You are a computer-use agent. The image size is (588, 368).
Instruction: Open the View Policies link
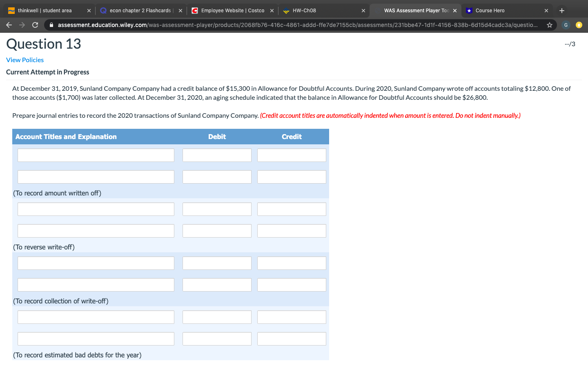click(24, 60)
